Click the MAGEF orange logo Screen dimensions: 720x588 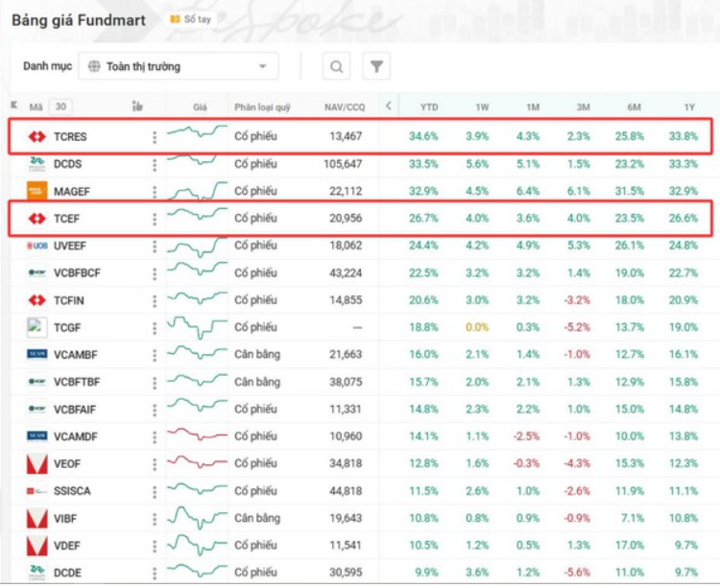[36, 191]
